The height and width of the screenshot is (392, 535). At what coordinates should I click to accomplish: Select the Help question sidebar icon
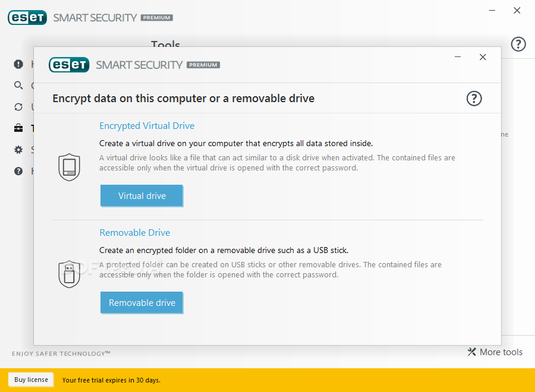point(18,171)
